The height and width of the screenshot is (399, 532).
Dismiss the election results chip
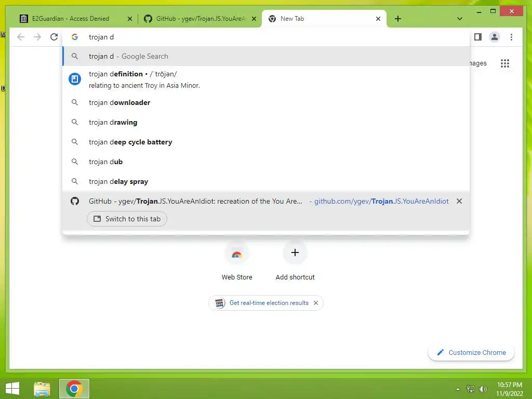coord(316,303)
